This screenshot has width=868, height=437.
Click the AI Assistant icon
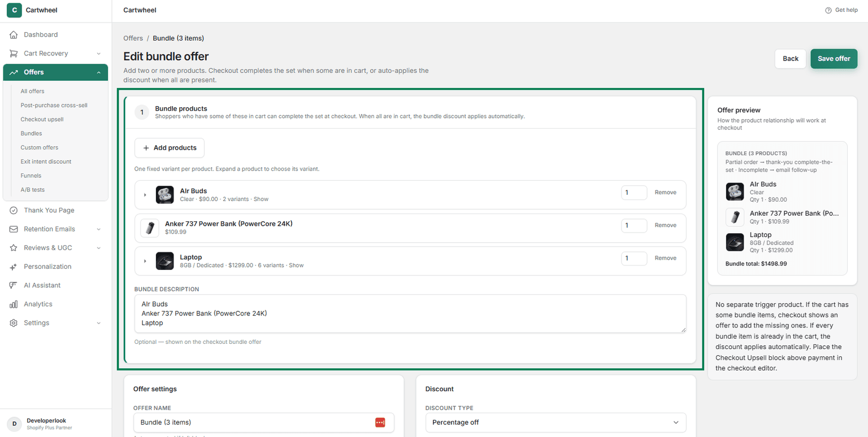pos(14,285)
